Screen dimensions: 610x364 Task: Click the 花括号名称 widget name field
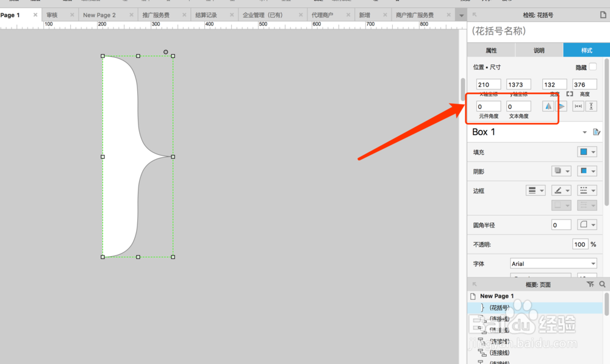pos(539,31)
